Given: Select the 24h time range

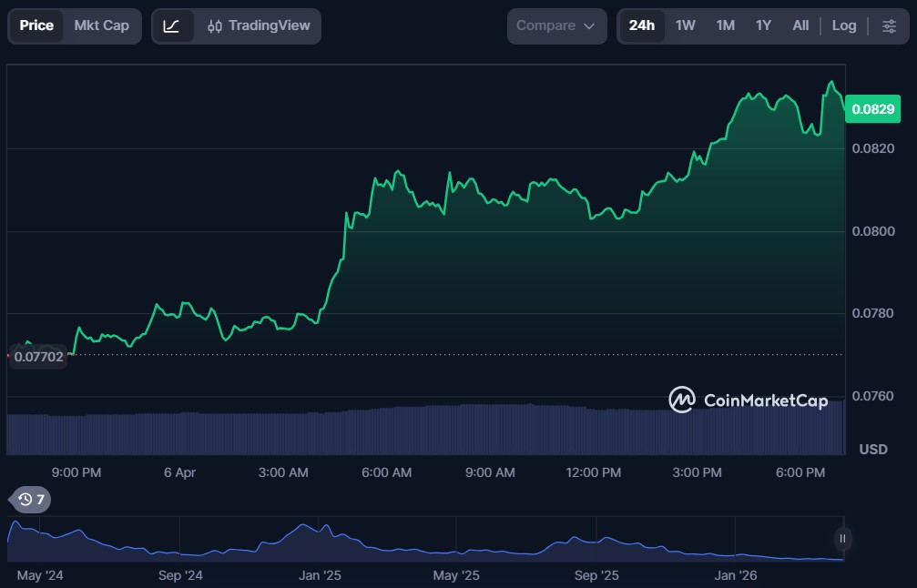Looking at the screenshot, I should click(642, 25).
